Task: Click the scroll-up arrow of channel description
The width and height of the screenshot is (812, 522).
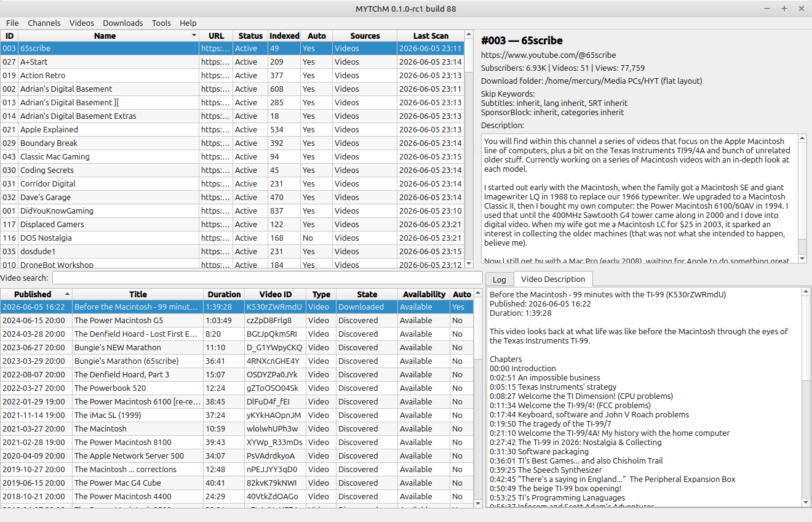Action: point(802,139)
